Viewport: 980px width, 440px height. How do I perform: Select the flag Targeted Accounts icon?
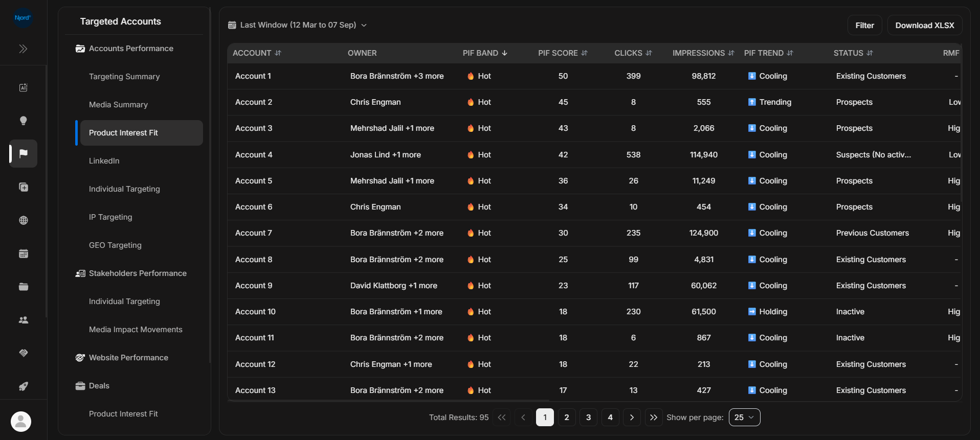tap(23, 153)
